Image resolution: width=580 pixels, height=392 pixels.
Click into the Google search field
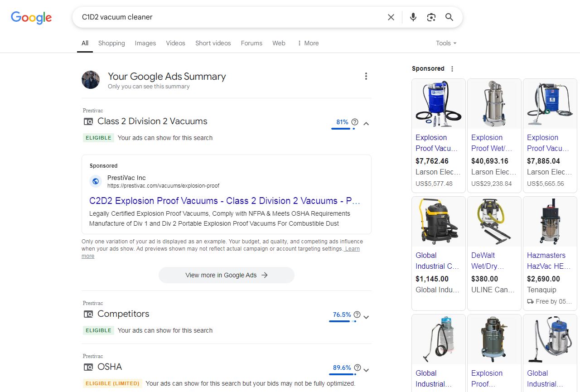click(227, 17)
